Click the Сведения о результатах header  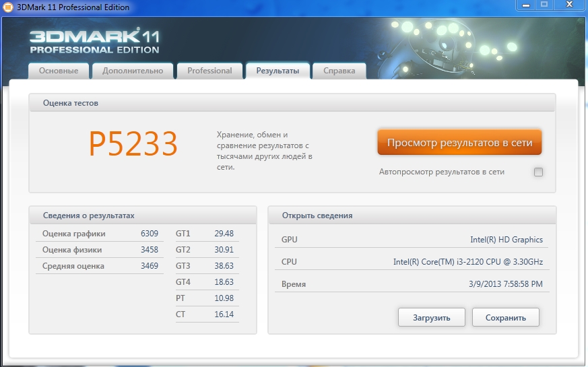(x=143, y=215)
